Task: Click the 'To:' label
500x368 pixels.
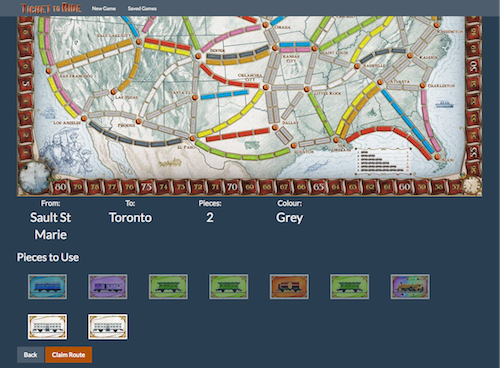Action: pyautogui.click(x=130, y=203)
